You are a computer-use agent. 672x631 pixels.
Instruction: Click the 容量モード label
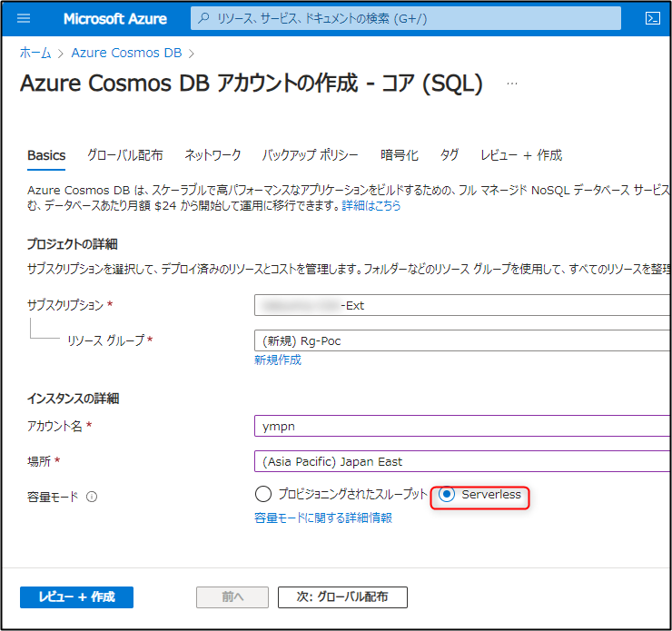click(x=53, y=497)
